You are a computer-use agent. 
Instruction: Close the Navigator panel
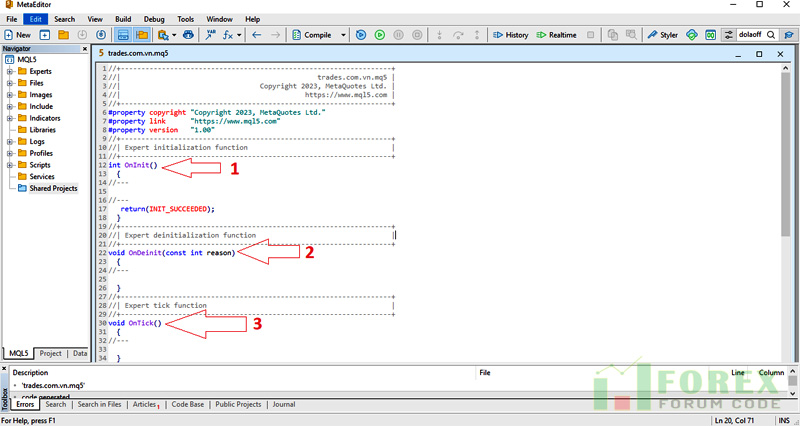(85, 49)
